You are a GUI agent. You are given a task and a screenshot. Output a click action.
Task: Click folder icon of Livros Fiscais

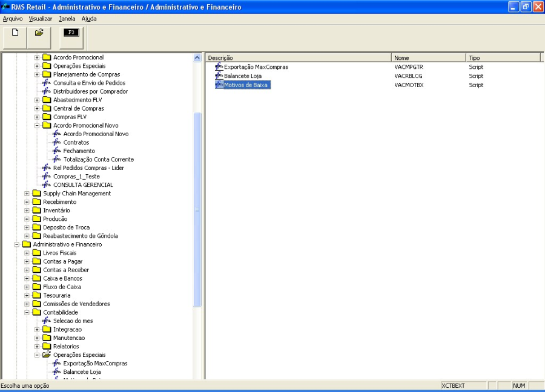coord(36,253)
